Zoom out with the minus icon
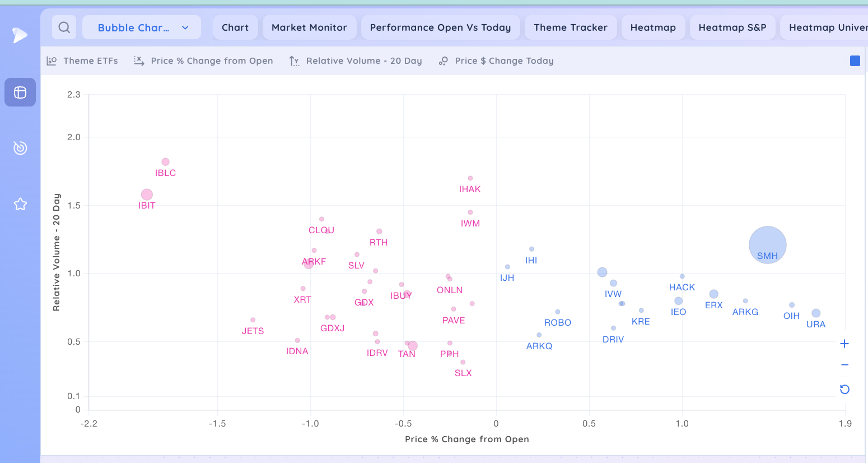This screenshot has width=868, height=463. click(844, 365)
